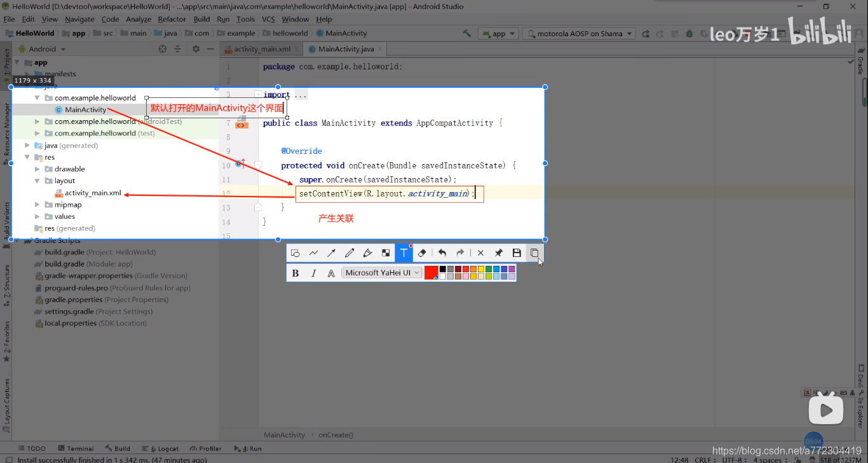This screenshot has width=868, height=463.
Task: Select the active Text tool
Action: [403, 253]
